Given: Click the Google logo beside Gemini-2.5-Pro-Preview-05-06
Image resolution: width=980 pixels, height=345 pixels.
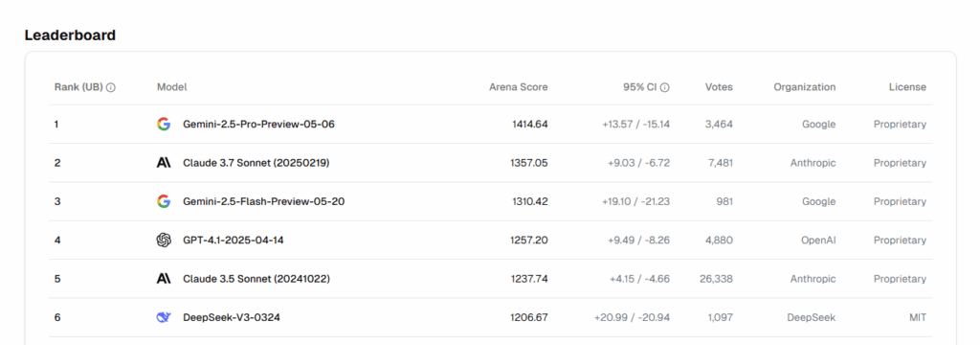Looking at the screenshot, I should click(x=164, y=124).
